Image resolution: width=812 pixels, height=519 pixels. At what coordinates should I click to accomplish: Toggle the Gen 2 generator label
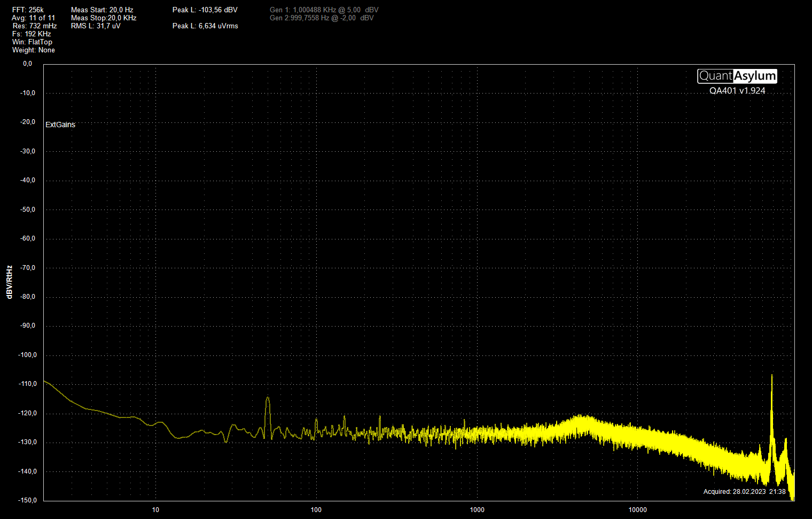[x=322, y=18]
